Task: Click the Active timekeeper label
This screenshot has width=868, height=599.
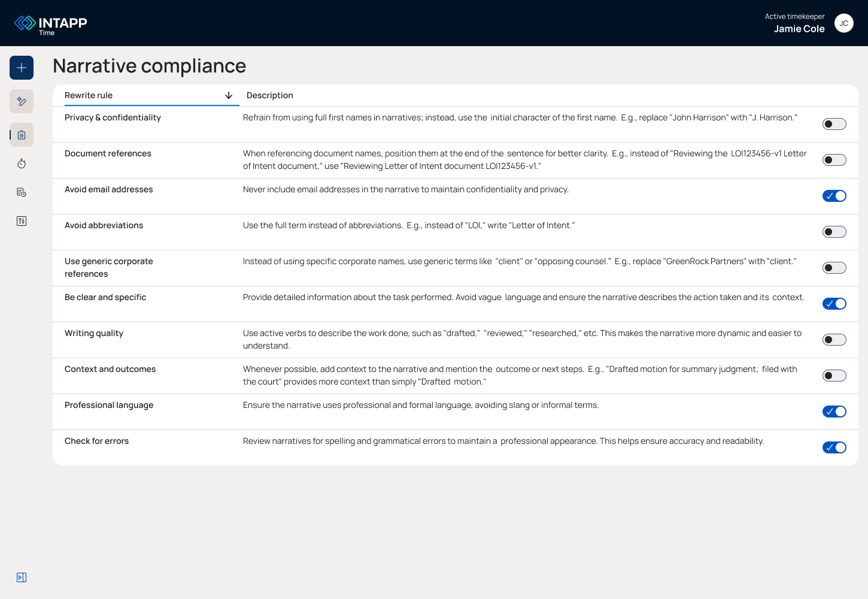Action: tap(794, 17)
